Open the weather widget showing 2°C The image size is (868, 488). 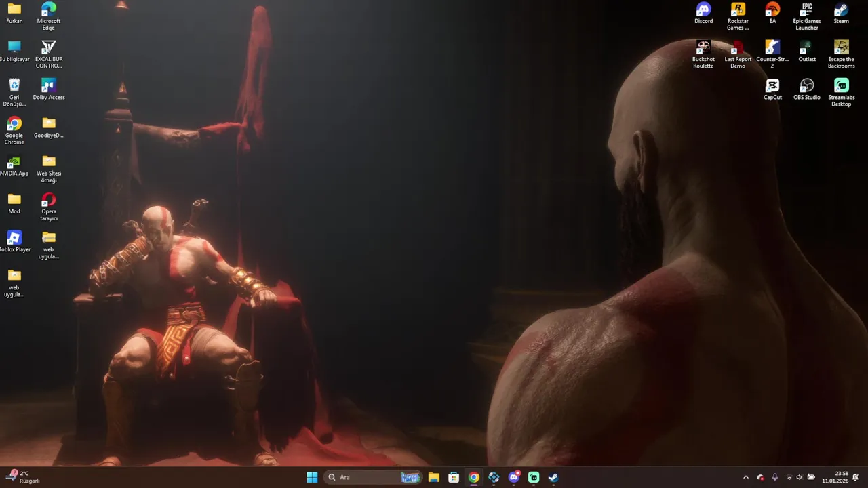[x=23, y=477]
